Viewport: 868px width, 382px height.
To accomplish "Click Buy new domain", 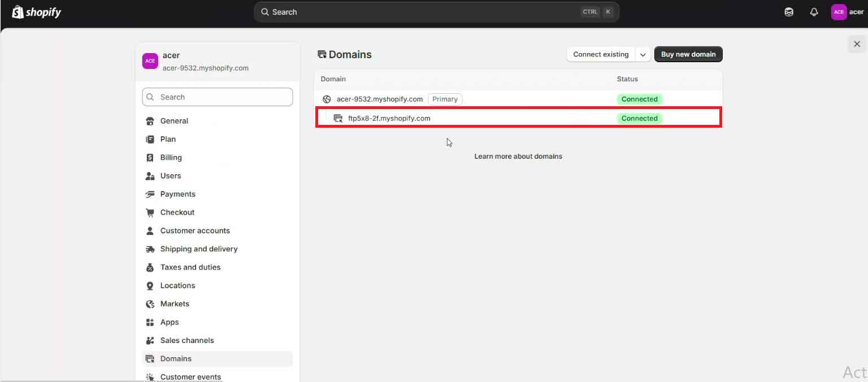I will click(688, 54).
